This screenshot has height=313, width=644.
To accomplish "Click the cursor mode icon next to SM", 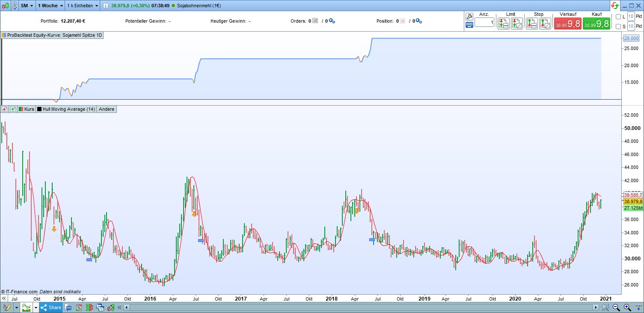I will tap(15, 6).
